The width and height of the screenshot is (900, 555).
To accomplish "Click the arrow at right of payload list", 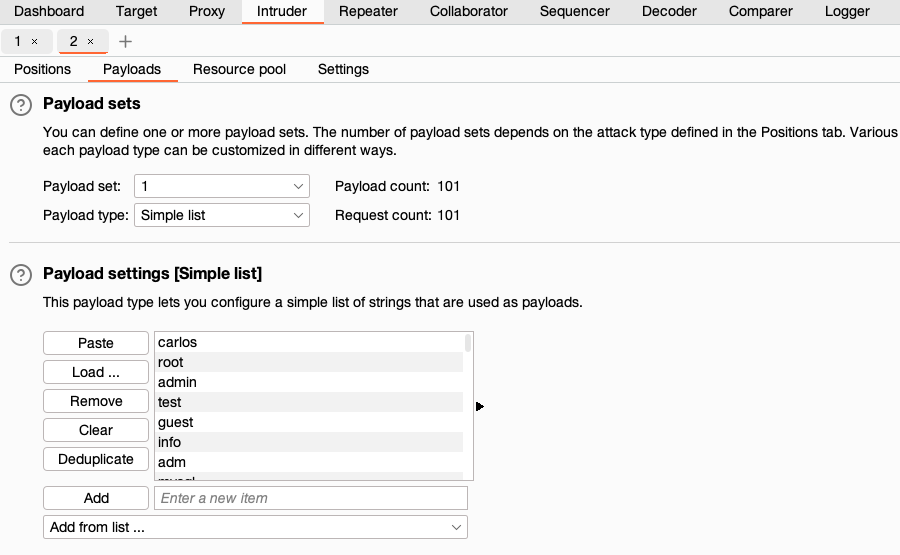I will tap(480, 406).
